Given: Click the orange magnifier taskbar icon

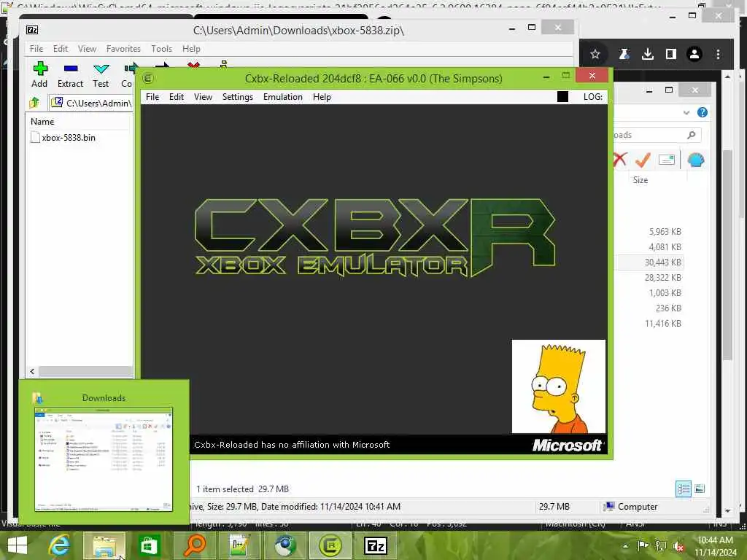Looking at the screenshot, I should click(x=194, y=545).
